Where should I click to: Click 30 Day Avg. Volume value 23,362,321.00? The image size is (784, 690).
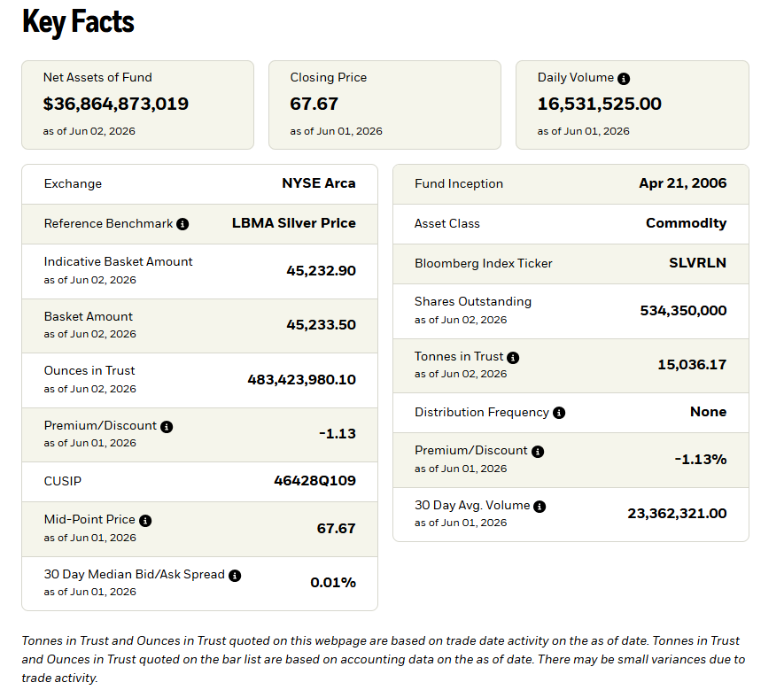[x=677, y=514]
